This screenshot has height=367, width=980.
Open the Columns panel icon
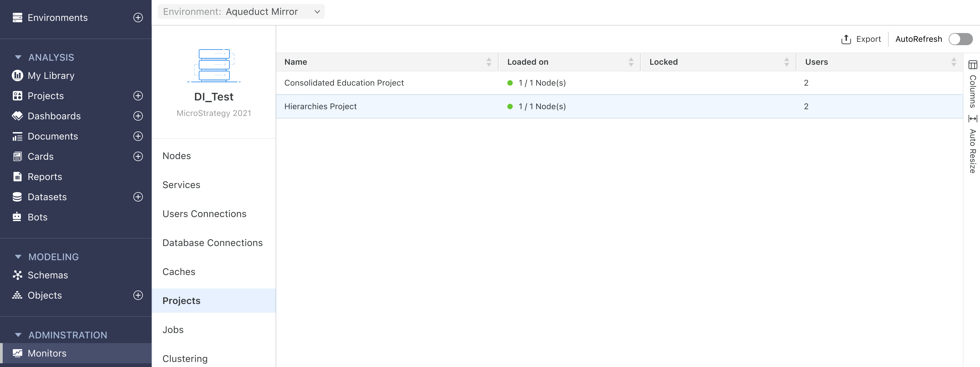[972, 65]
